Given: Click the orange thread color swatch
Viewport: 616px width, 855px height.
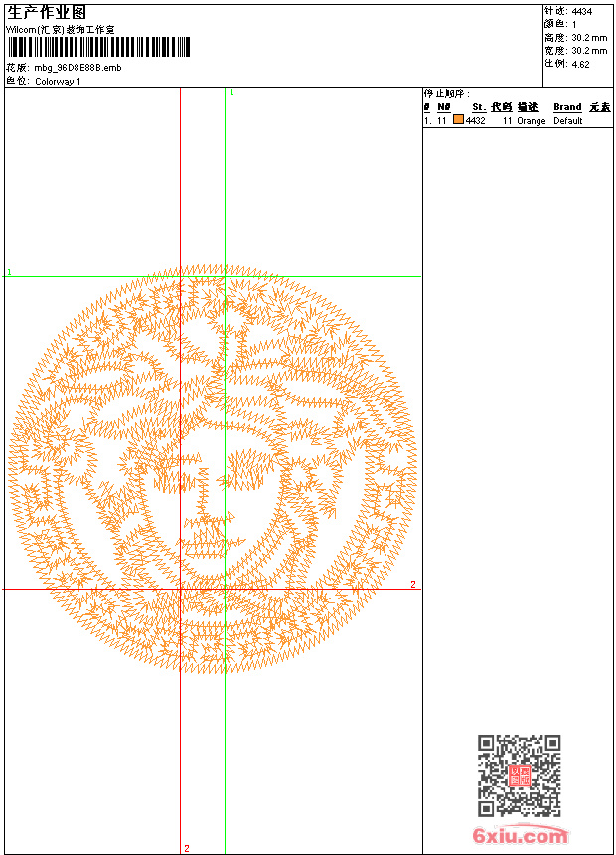Looking at the screenshot, I should (x=458, y=120).
